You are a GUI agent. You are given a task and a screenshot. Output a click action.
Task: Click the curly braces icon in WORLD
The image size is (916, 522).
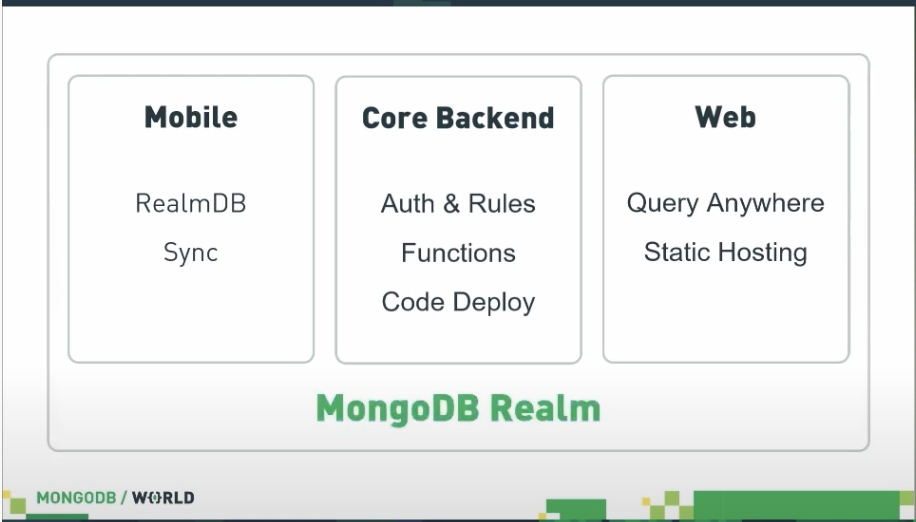point(155,497)
